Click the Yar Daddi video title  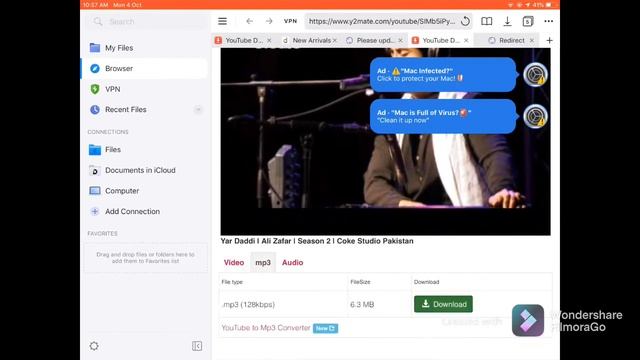[317, 241]
